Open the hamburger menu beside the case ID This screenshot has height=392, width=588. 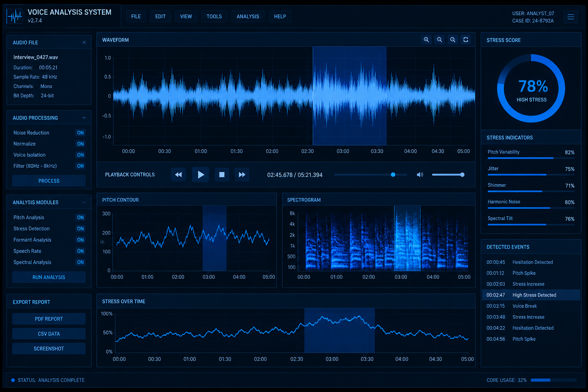click(571, 17)
